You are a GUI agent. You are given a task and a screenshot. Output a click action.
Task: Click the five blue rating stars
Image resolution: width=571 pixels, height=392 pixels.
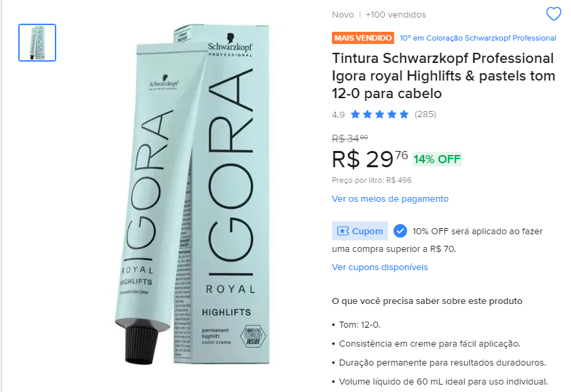pos(379,114)
